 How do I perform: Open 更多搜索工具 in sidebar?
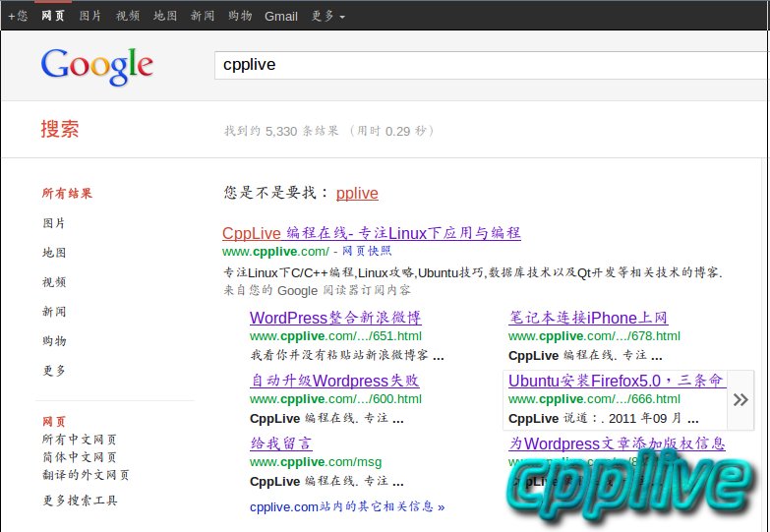pyautogui.click(x=80, y=502)
